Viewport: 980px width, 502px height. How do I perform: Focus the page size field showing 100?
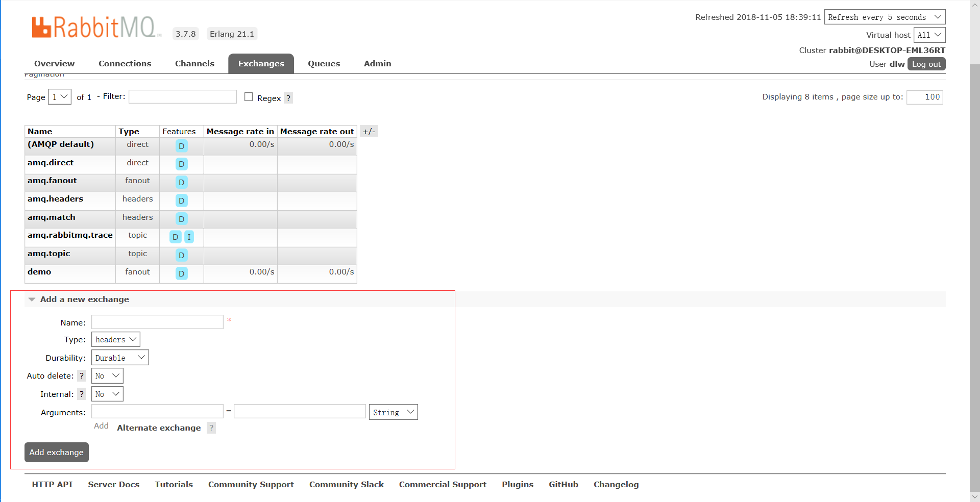click(925, 97)
